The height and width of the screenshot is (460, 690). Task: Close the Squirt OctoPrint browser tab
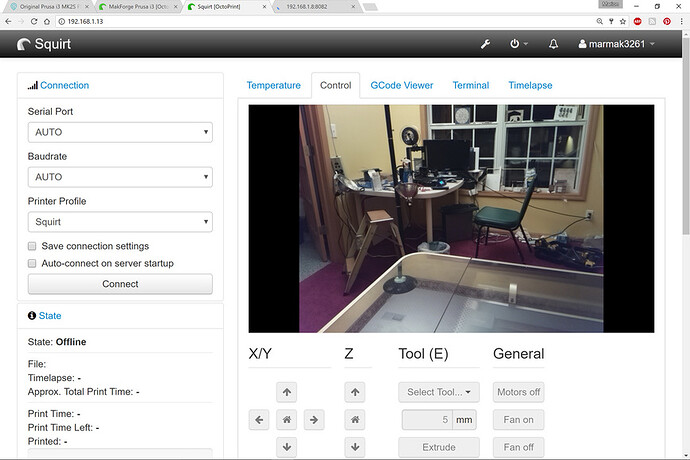coord(264,7)
